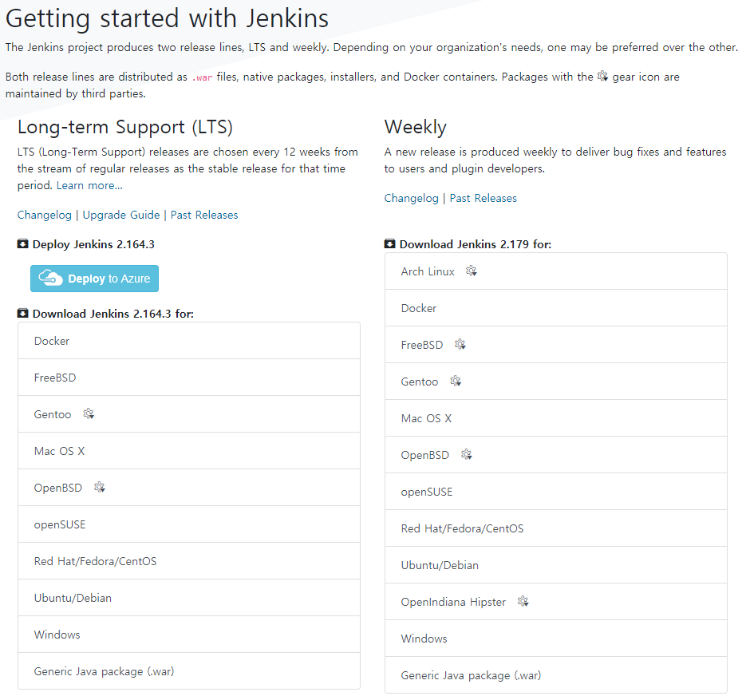
Task: Open Weekly Past Releases link
Action: click(x=484, y=199)
